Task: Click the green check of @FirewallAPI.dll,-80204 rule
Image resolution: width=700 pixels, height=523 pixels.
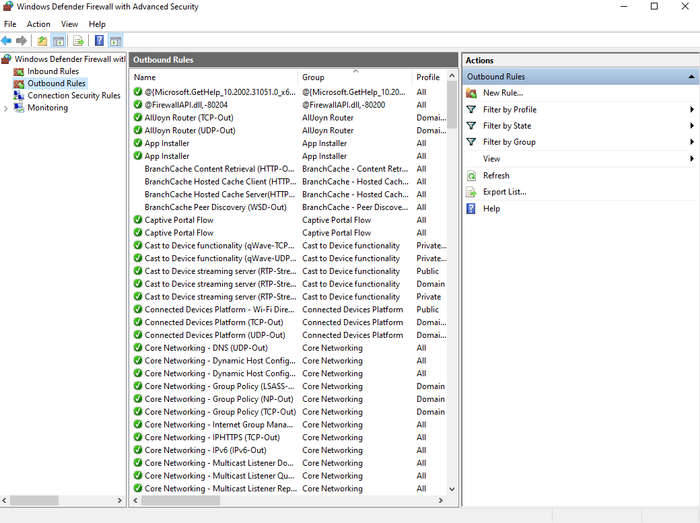Action: click(138, 104)
